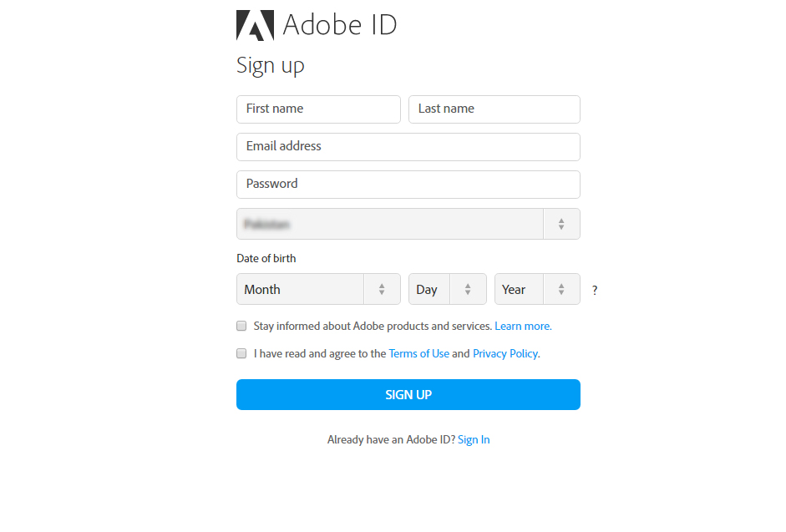Screen dimensions: 786x532
Task: Focus the First name field
Action: [318, 109]
